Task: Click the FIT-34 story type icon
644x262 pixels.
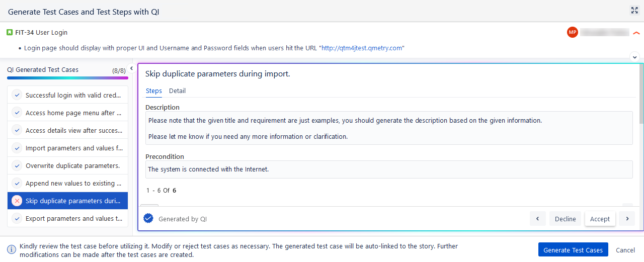Action: pyautogui.click(x=10, y=32)
